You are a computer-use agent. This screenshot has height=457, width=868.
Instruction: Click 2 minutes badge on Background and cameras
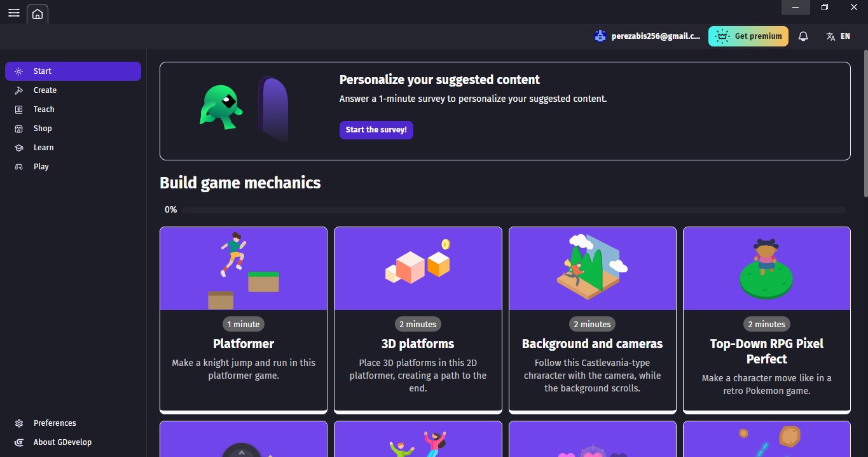(x=593, y=324)
